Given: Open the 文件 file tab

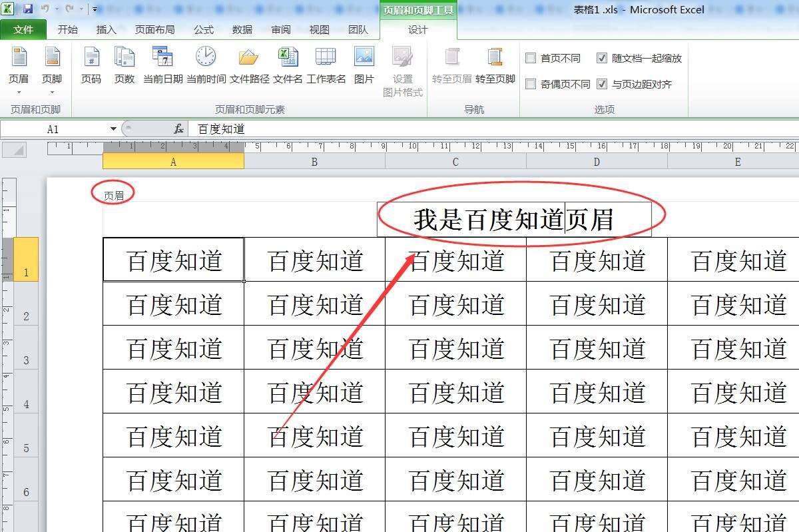Looking at the screenshot, I should pyautogui.click(x=23, y=29).
